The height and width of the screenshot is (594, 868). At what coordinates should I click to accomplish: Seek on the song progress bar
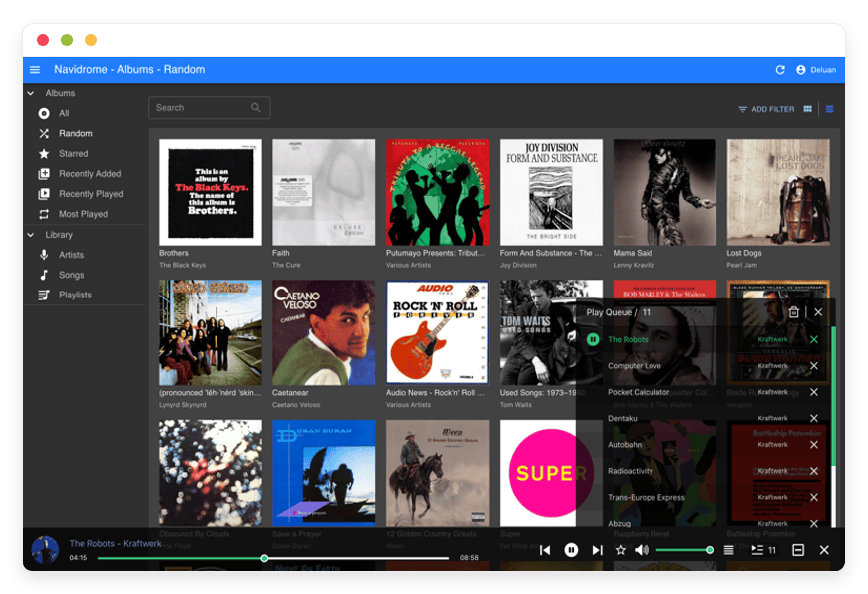pos(273,558)
